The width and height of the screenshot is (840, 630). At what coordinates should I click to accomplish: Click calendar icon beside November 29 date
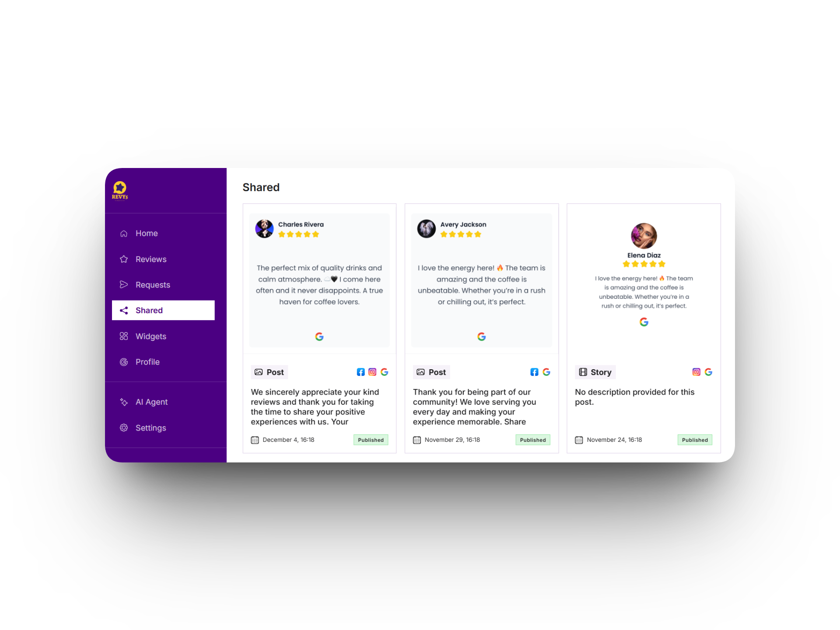tap(417, 440)
